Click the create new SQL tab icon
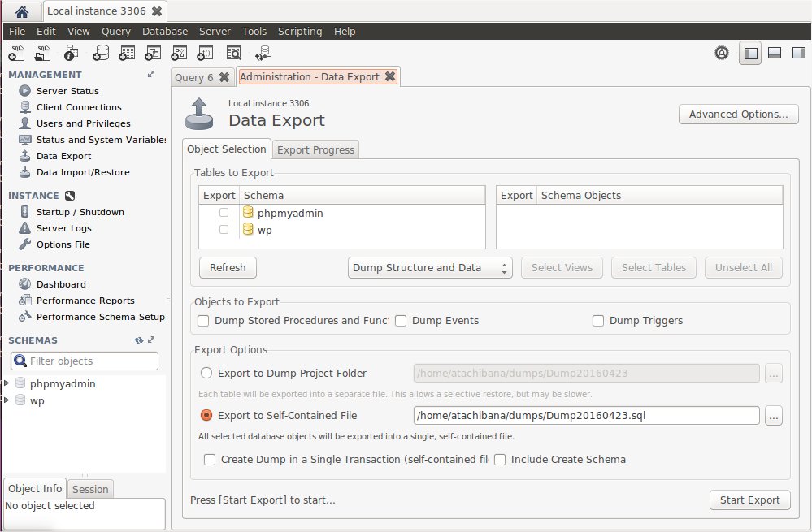812x532 pixels. pos(16,54)
